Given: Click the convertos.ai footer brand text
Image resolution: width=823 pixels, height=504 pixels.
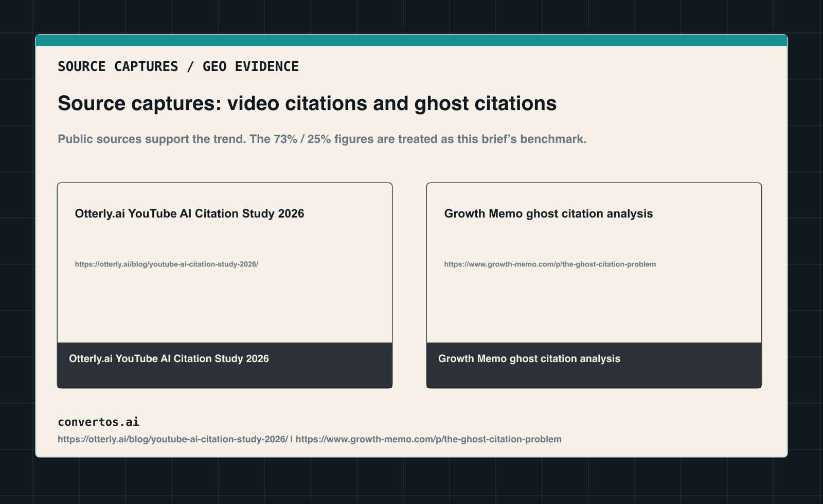Looking at the screenshot, I should (x=98, y=422).
